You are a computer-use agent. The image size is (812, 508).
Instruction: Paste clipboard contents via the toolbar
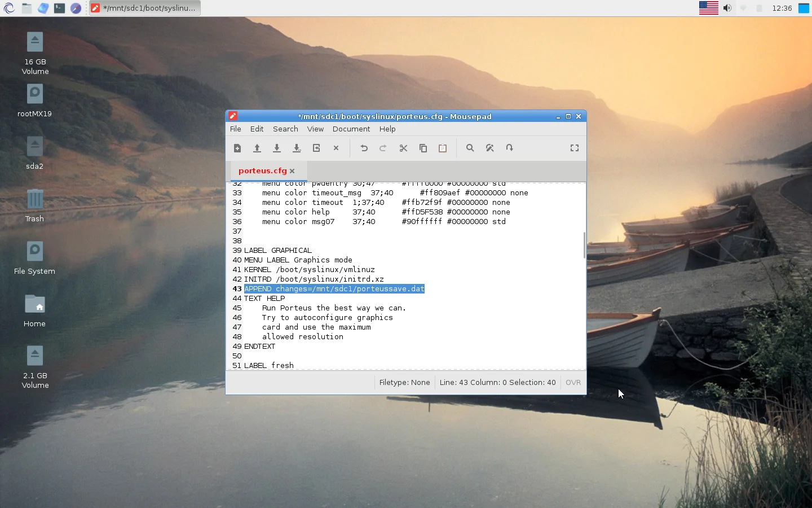click(x=442, y=148)
